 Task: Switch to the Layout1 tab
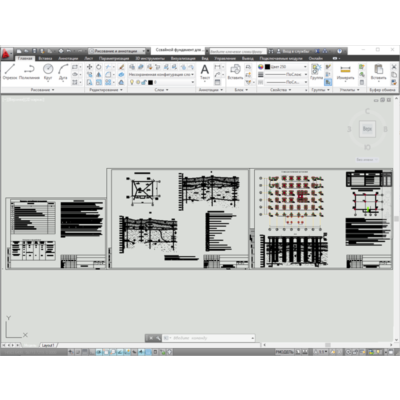click(48, 345)
